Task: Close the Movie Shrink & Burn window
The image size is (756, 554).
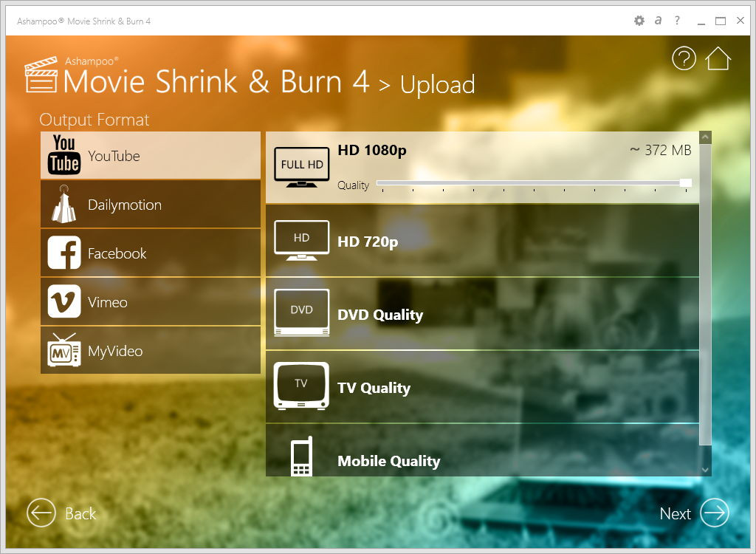Action: (x=740, y=20)
